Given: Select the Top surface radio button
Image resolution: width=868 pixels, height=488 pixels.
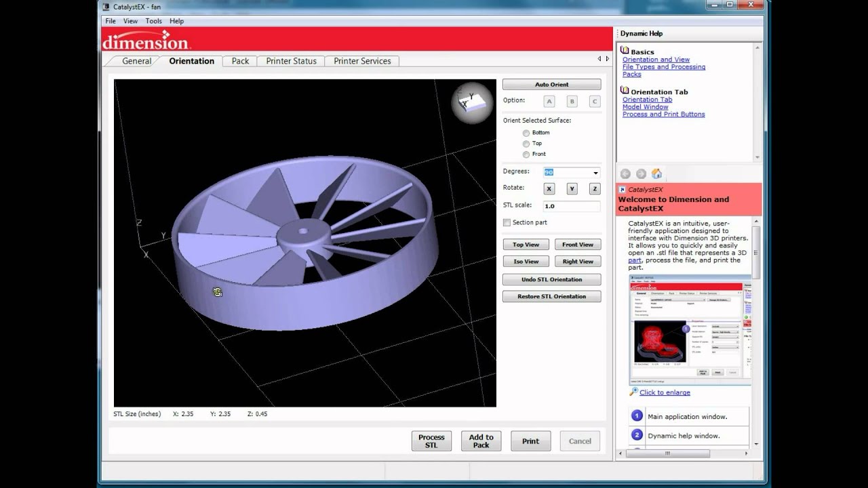Looking at the screenshot, I should [x=526, y=144].
